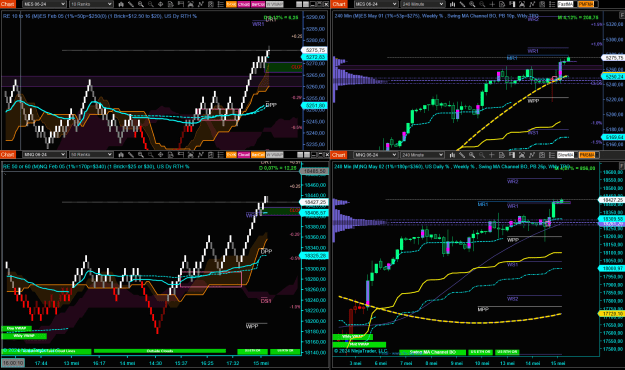The height and width of the screenshot is (370, 625).
Task: Open indicators dialog in MES 240 Minute chart
Action: (x=532, y=4)
